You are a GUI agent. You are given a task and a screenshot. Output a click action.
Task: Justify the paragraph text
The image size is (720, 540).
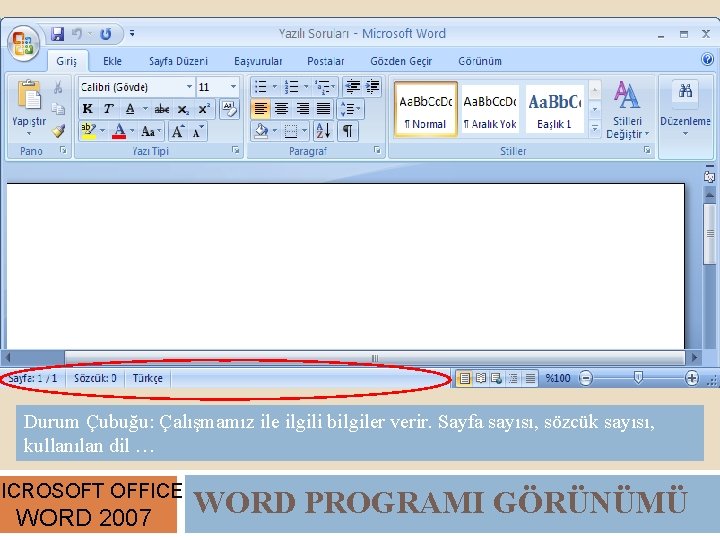coord(324,109)
